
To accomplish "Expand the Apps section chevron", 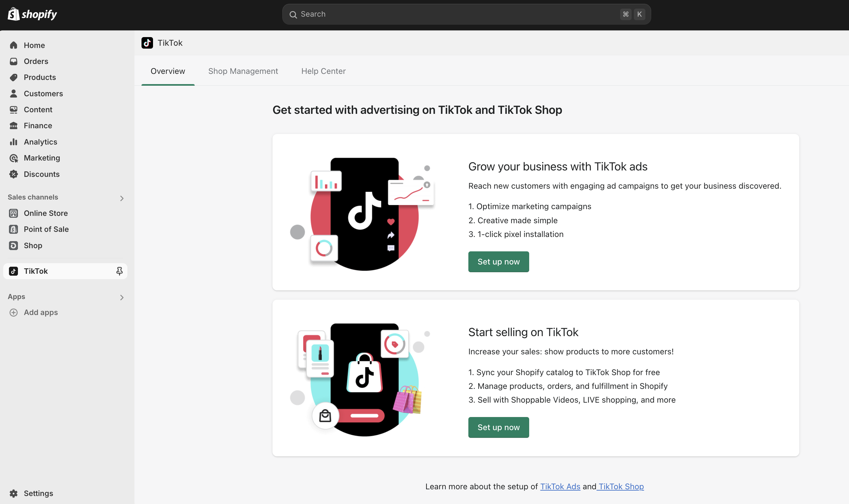I will coord(122,297).
